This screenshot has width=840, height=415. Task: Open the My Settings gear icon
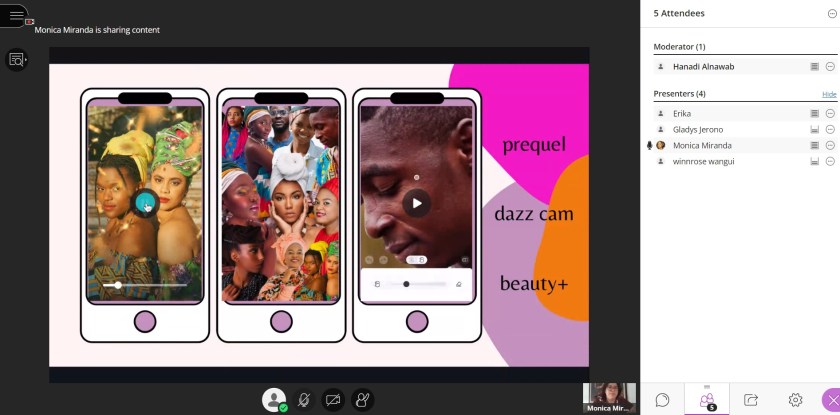(x=795, y=399)
